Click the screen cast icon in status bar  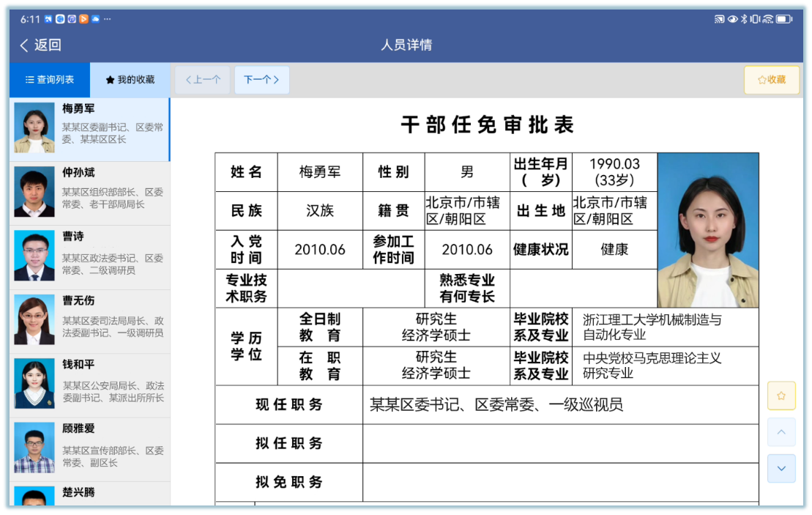tap(719, 19)
